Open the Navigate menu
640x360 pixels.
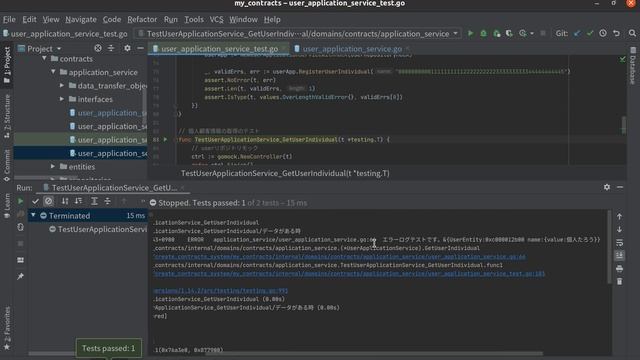pyautogui.click(x=81, y=19)
